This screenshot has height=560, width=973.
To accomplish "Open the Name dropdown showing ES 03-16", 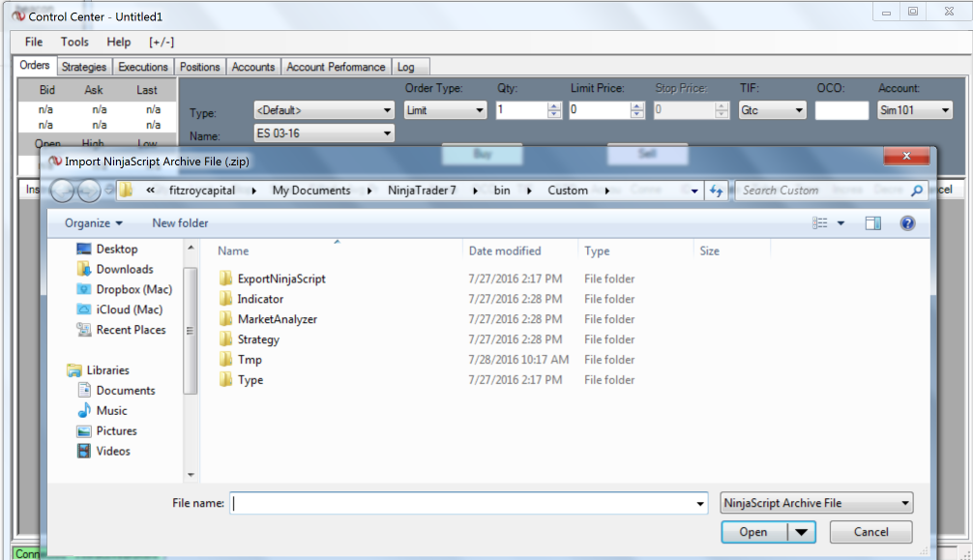I will pos(324,133).
